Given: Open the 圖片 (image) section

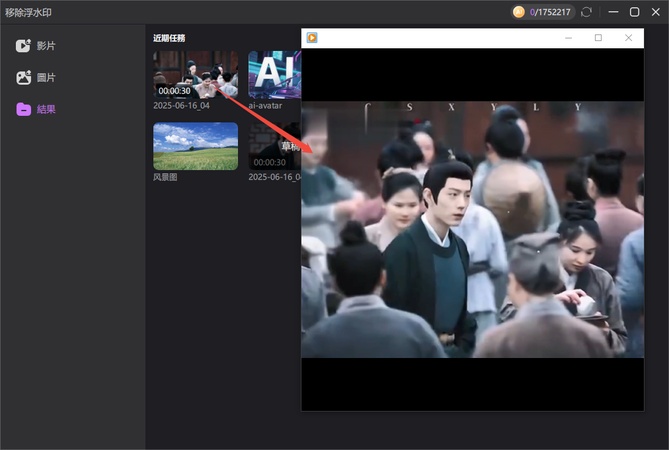Looking at the screenshot, I should [x=35, y=77].
